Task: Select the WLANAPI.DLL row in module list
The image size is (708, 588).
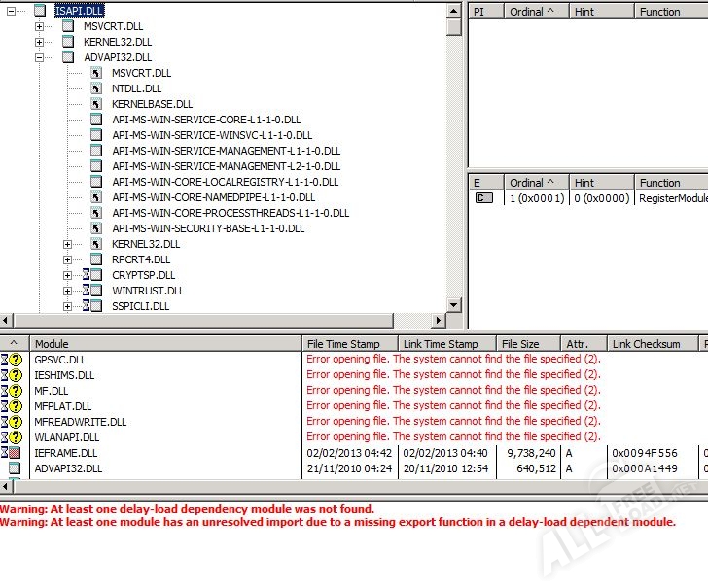Action: point(66,437)
